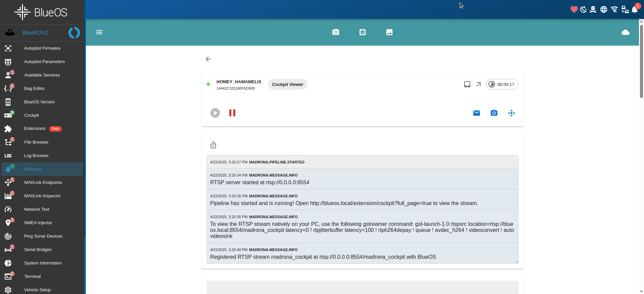This screenshot has width=644, height=294.
Task: Start the pipeline with play button
Action: (x=215, y=113)
